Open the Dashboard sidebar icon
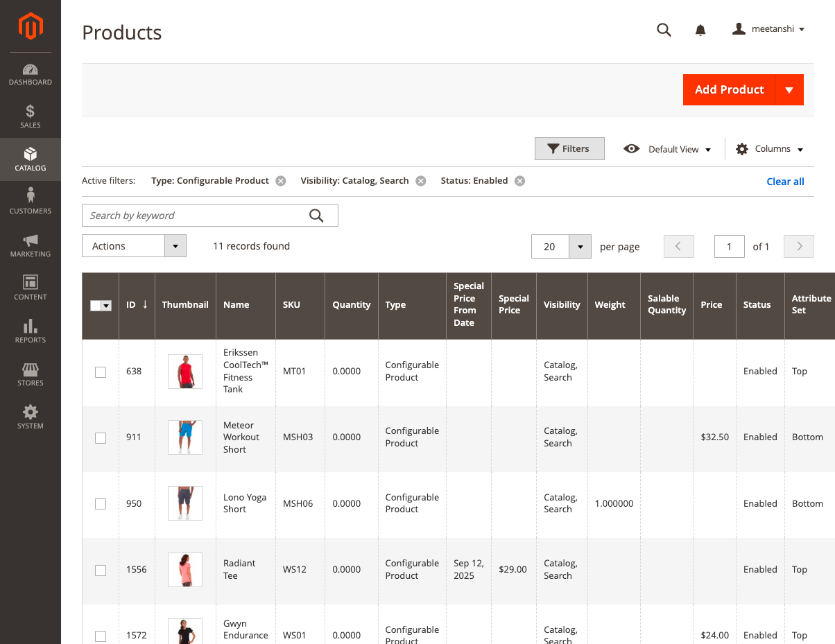The height and width of the screenshot is (644, 835). click(31, 74)
